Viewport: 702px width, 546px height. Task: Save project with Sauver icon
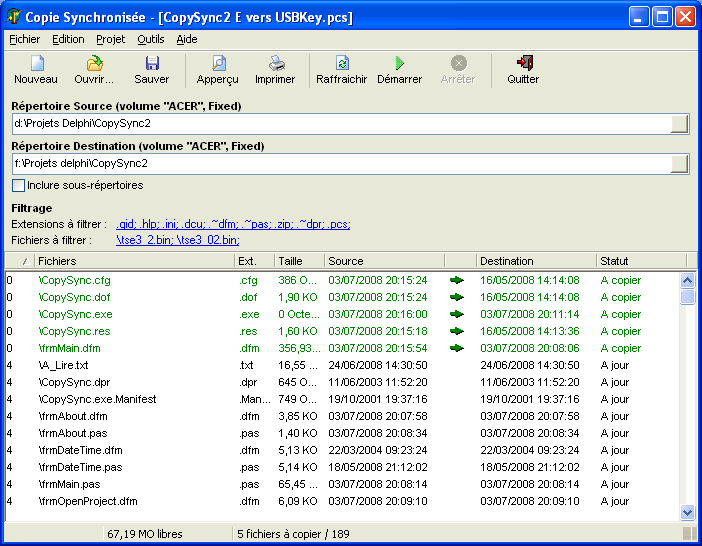152,63
